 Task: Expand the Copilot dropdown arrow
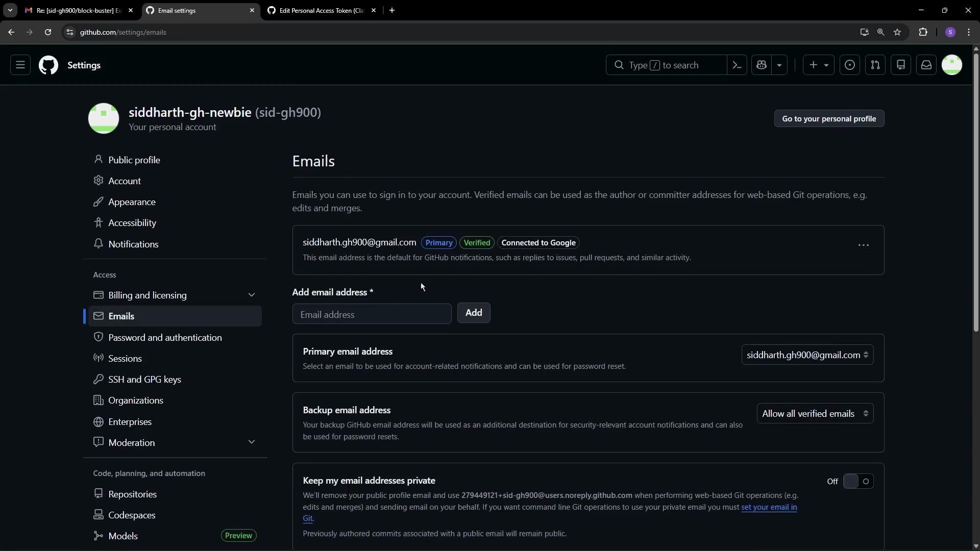779,65
